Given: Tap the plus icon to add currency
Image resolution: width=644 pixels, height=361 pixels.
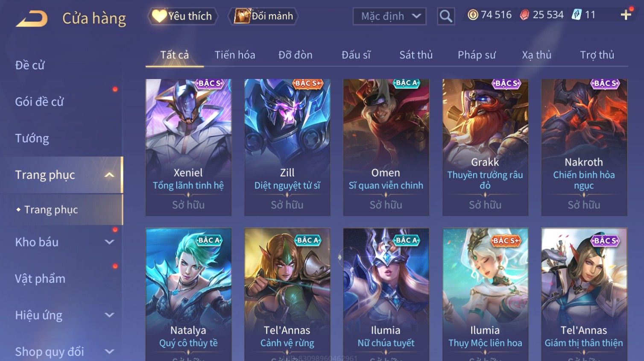Looking at the screenshot, I should (x=626, y=15).
